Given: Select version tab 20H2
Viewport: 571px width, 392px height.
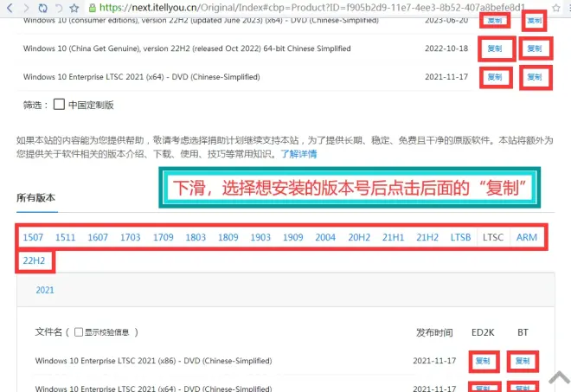Looking at the screenshot, I should 359,237.
